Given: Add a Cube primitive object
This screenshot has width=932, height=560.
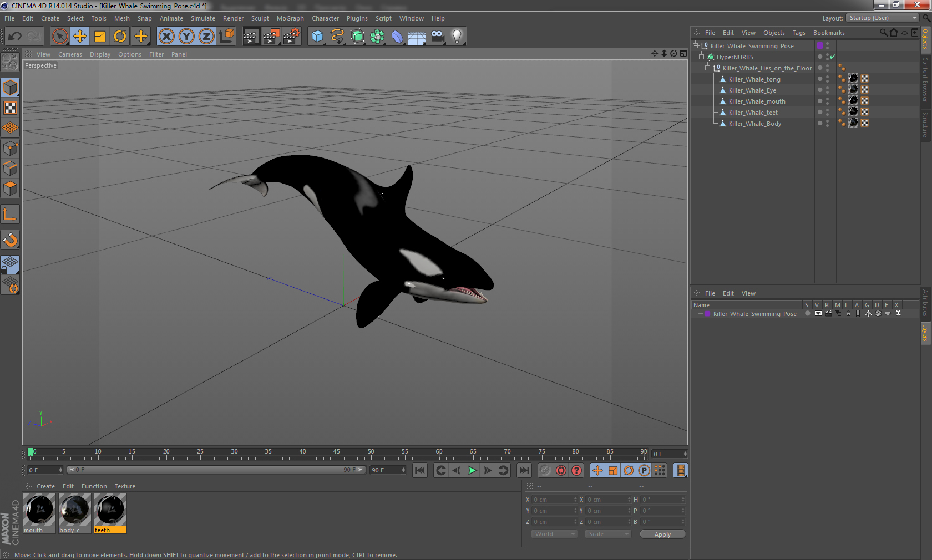Looking at the screenshot, I should 317,37.
